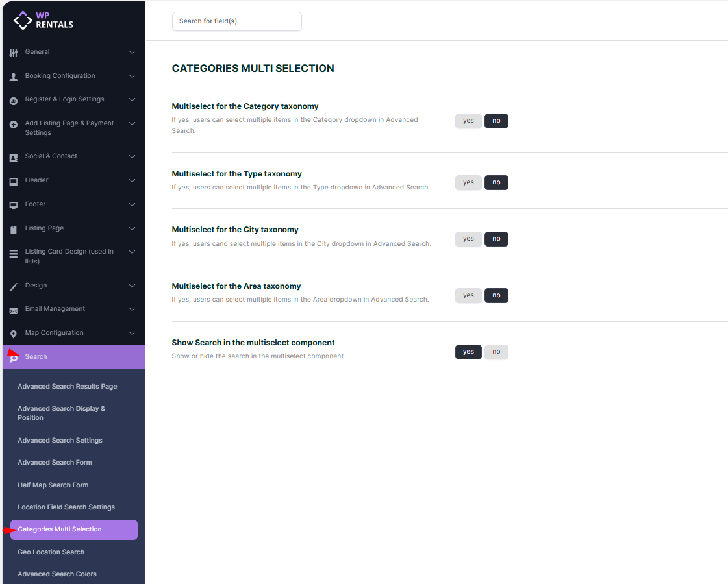Click the WP Rentals logo
This screenshot has width=728, height=584.
(x=44, y=20)
